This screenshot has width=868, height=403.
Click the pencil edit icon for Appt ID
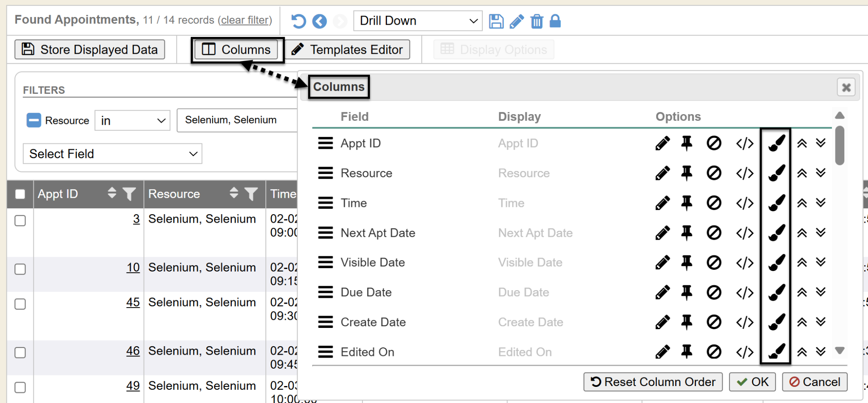coord(662,143)
